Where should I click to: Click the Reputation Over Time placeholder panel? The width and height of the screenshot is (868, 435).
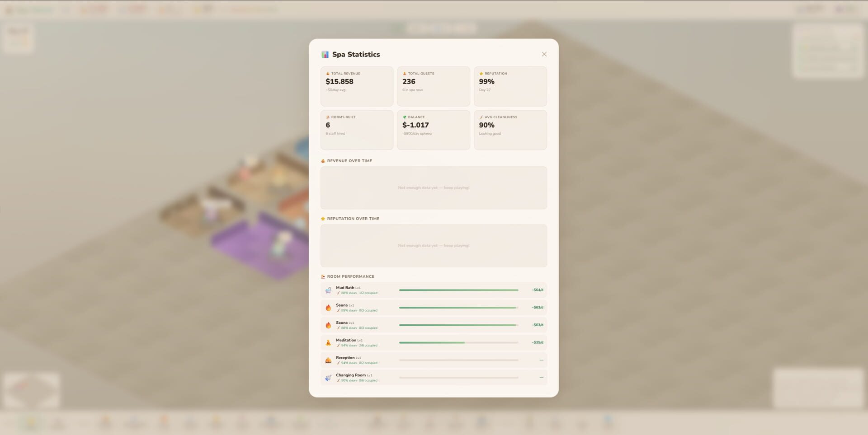(x=434, y=245)
